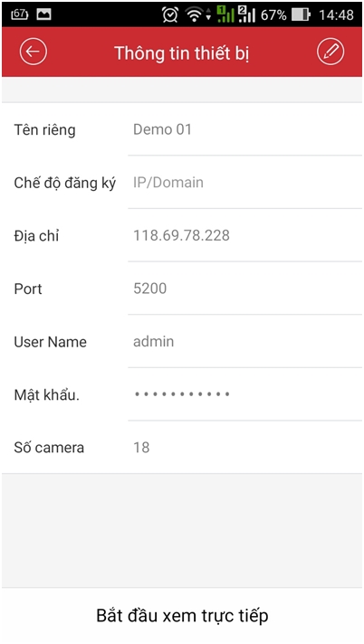
Task: Tap SIM 2 signal strength icon
Action: point(247,14)
